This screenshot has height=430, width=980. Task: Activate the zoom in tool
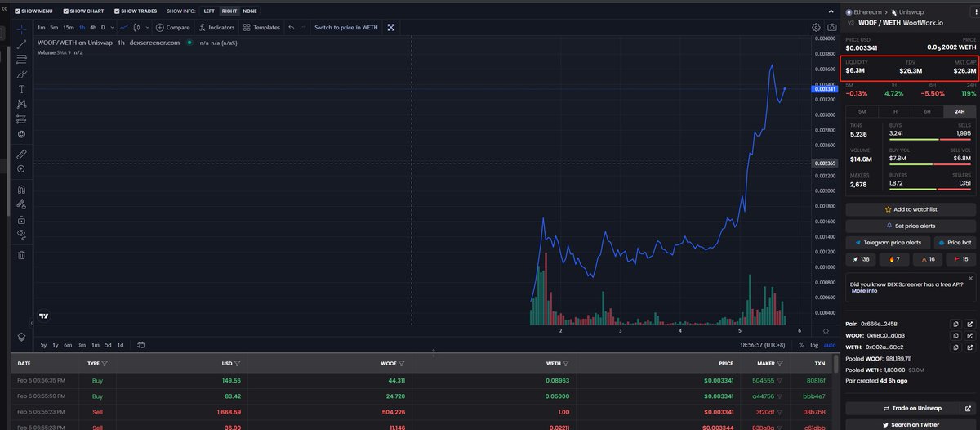[x=22, y=168]
